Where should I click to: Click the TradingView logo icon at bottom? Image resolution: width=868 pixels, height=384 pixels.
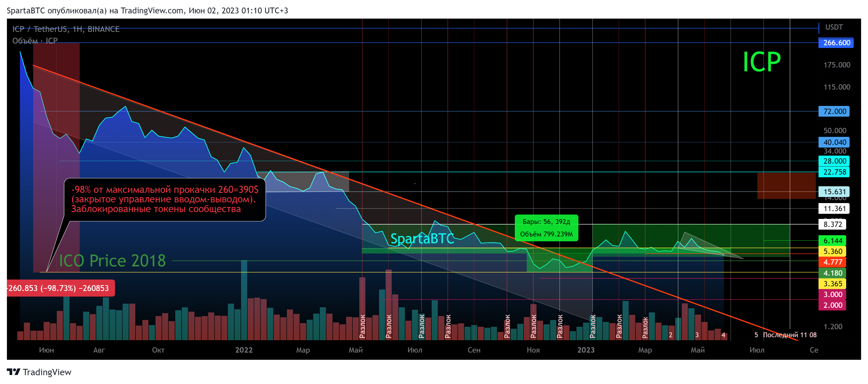pyautogui.click(x=13, y=372)
